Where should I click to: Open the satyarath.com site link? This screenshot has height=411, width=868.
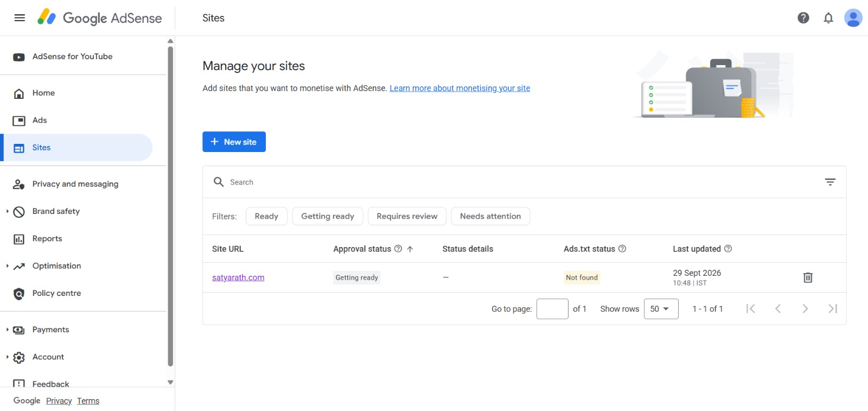pyautogui.click(x=238, y=277)
